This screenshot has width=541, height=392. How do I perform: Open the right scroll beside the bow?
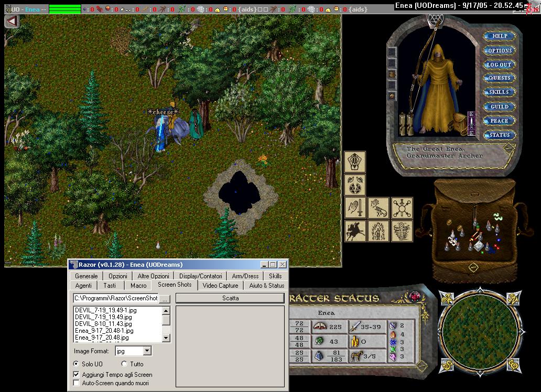pyautogui.click(x=410, y=124)
